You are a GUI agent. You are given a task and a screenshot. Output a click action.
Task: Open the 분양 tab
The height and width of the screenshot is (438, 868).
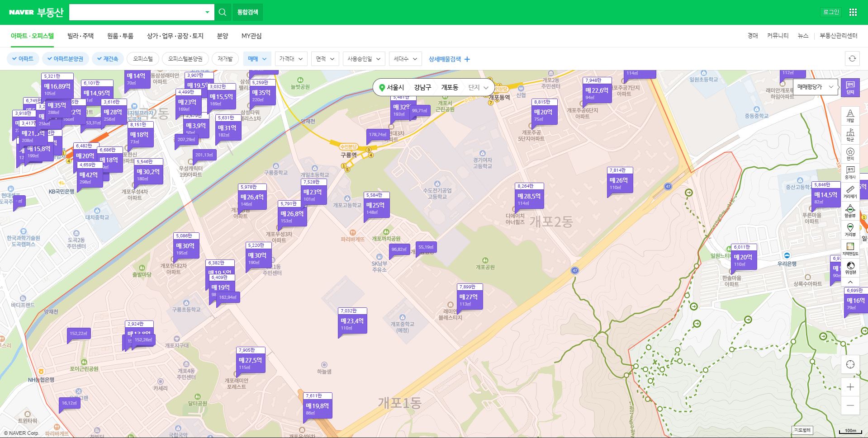point(223,36)
